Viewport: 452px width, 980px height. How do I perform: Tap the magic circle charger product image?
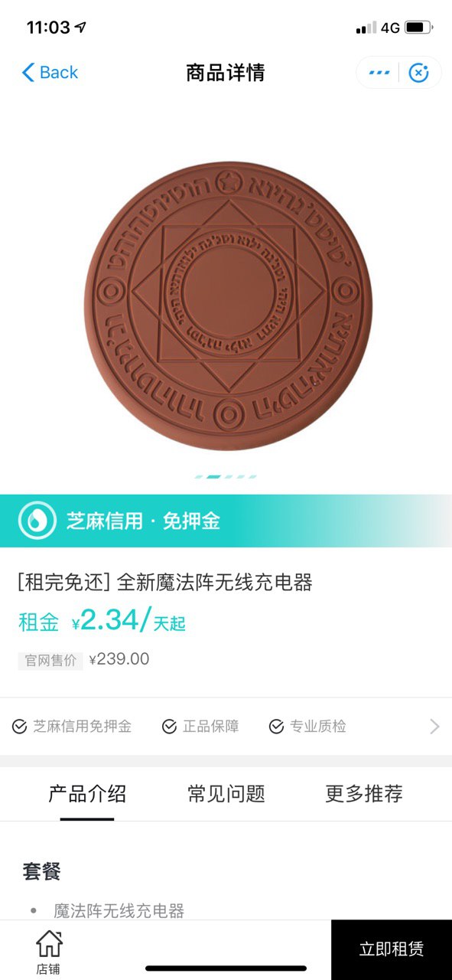228,305
